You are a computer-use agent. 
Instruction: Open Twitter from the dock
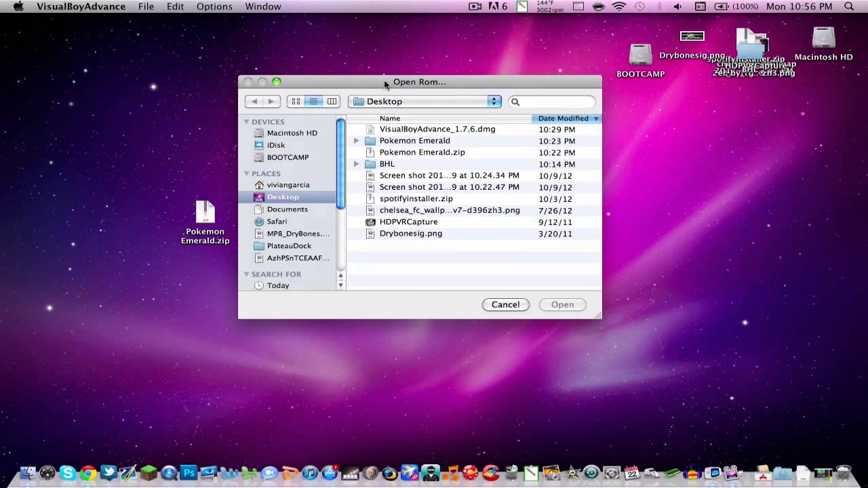(x=108, y=472)
